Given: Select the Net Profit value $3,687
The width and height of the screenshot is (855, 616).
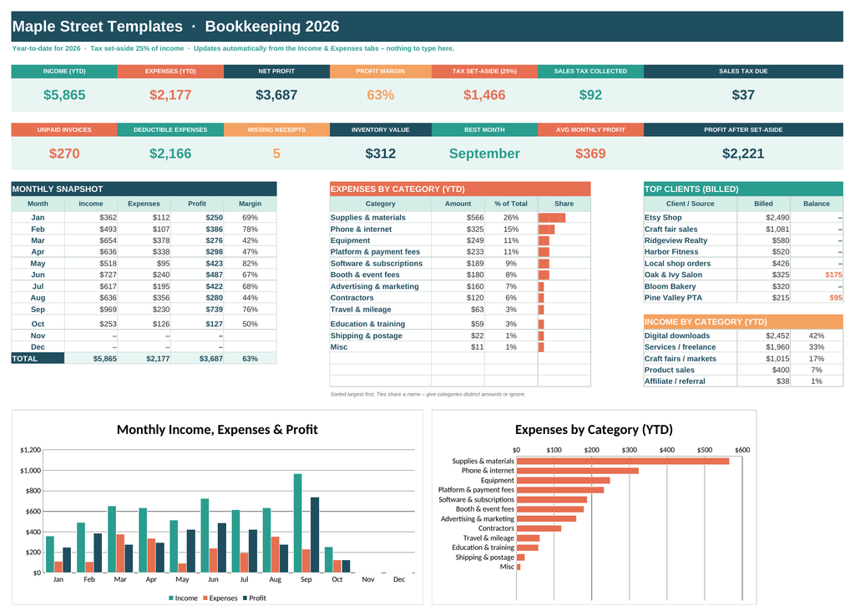Looking at the screenshot, I should click(x=276, y=95).
